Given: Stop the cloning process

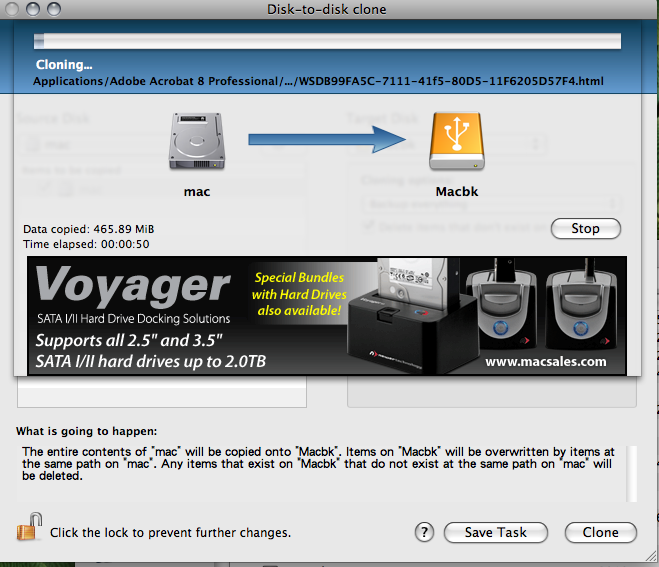Looking at the screenshot, I should [x=585, y=228].
